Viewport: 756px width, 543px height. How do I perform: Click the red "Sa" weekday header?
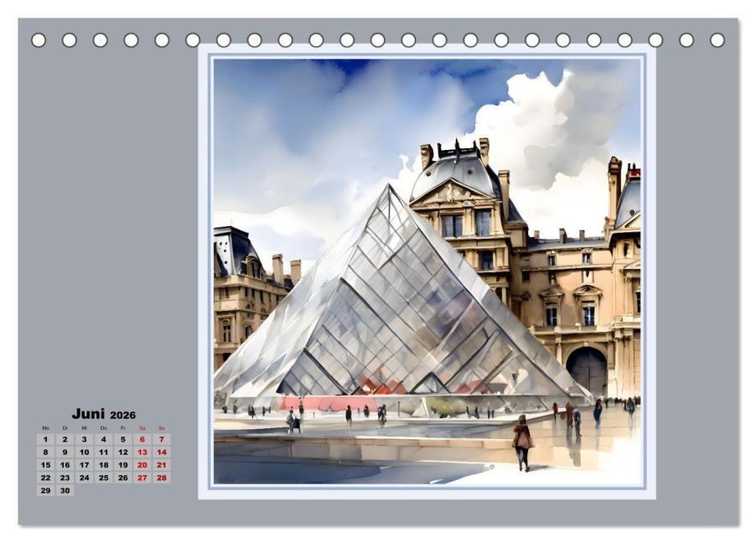(x=142, y=427)
